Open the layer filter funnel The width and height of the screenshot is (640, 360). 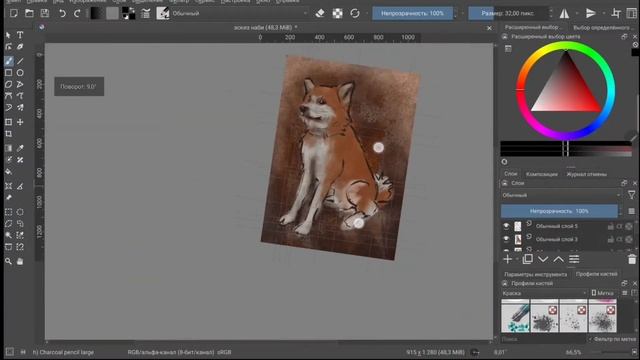[631, 196]
